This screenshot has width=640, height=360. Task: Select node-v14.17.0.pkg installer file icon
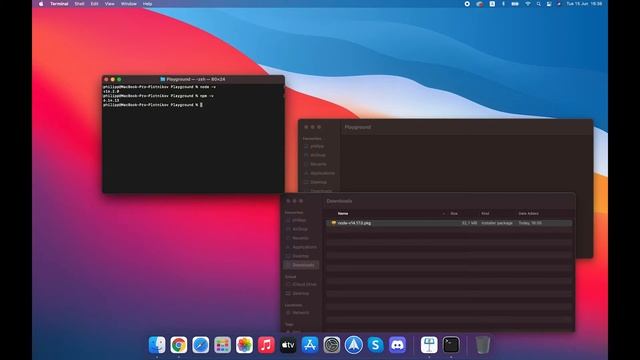333,223
